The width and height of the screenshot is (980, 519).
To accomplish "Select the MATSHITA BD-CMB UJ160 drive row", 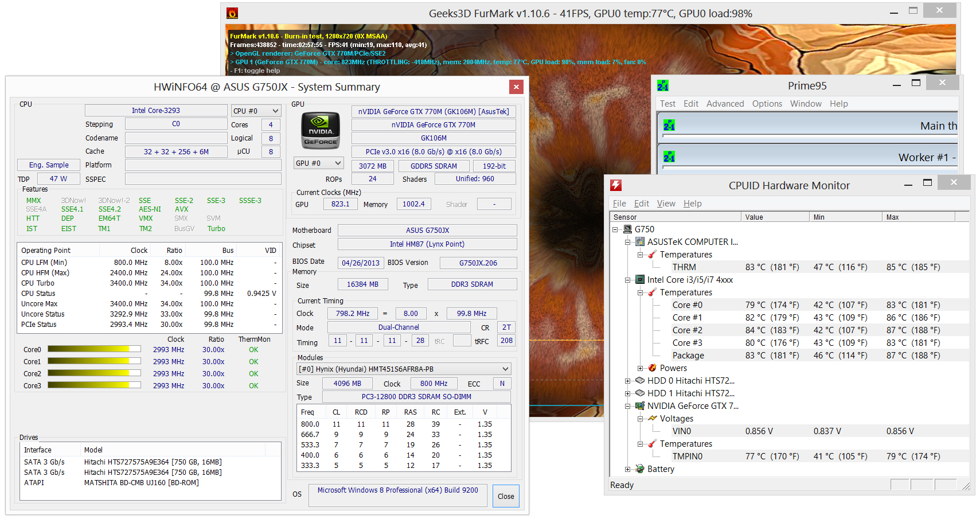I will (x=150, y=482).
